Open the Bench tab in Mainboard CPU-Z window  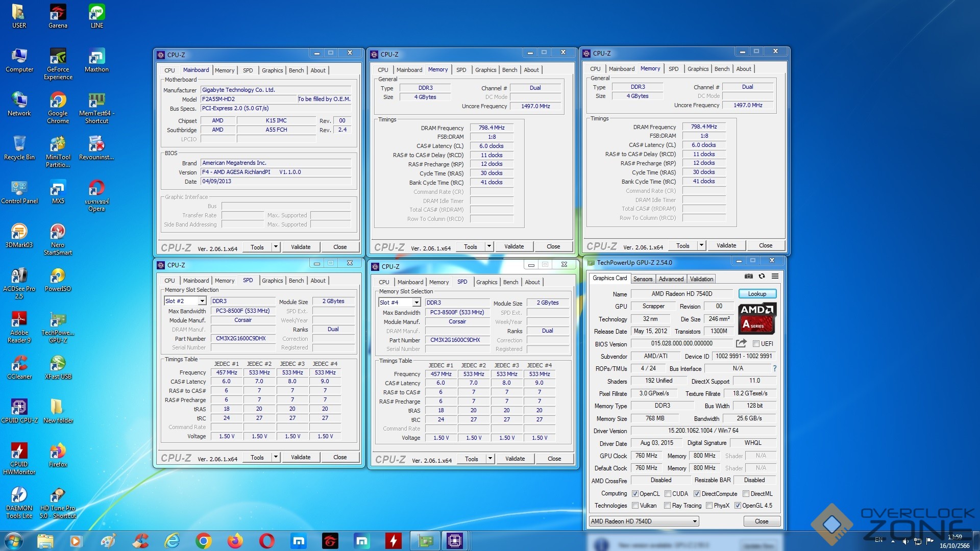click(x=296, y=70)
